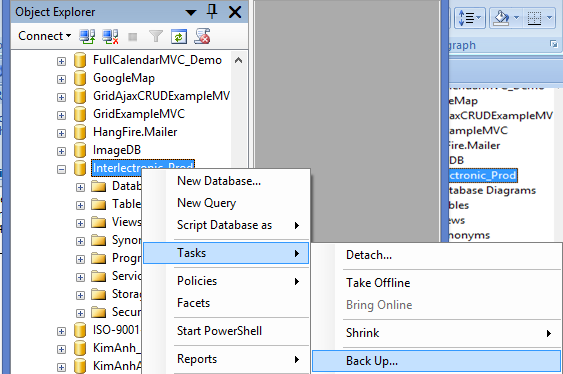
Task: Choose Back Up... in Tasks submenu
Action: (x=437, y=361)
